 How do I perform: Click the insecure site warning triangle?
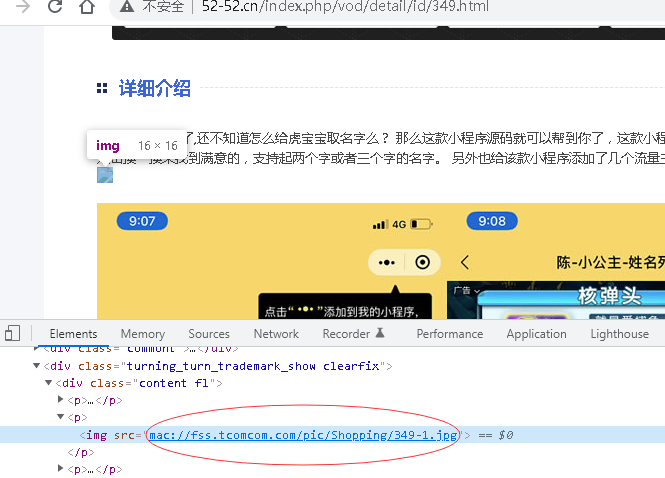click(x=127, y=7)
